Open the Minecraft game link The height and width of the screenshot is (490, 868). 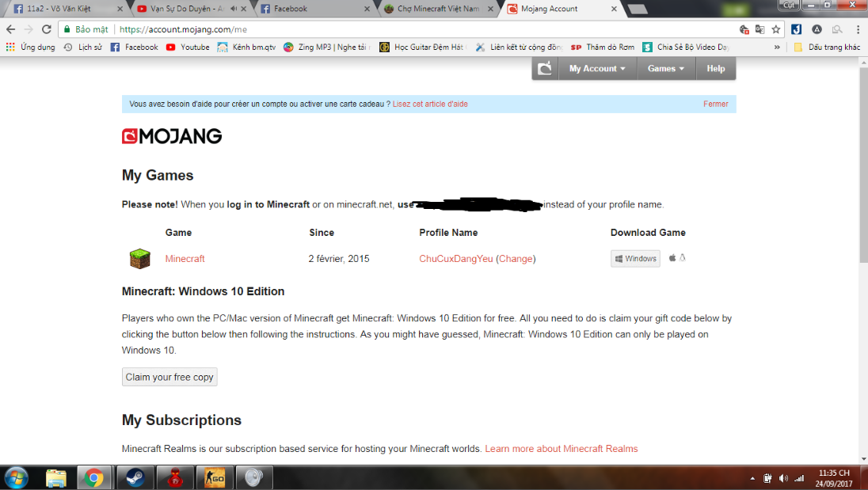185,259
